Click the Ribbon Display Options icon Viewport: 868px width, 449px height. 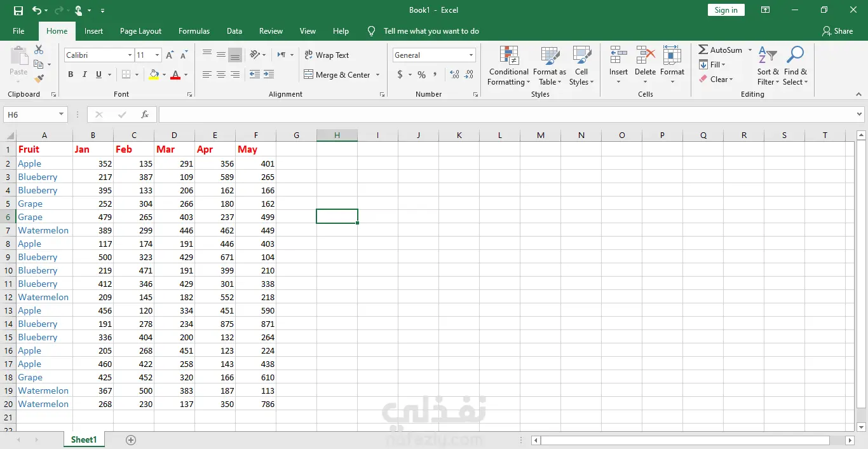click(x=766, y=10)
